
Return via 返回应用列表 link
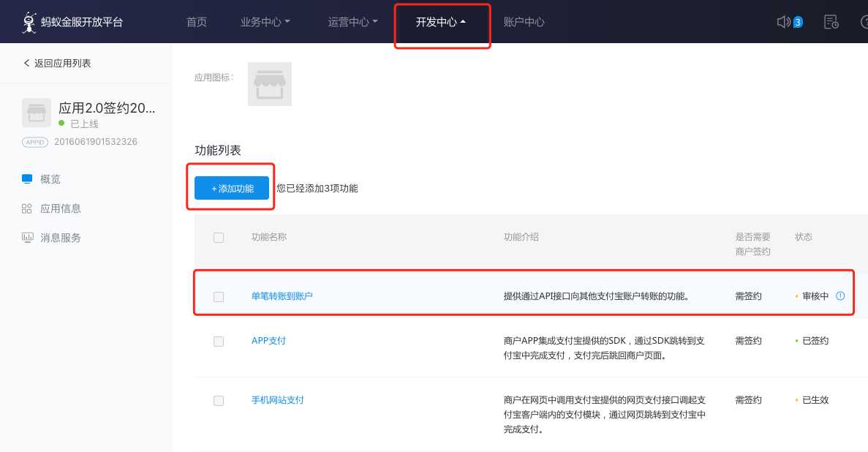[x=63, y=63]
